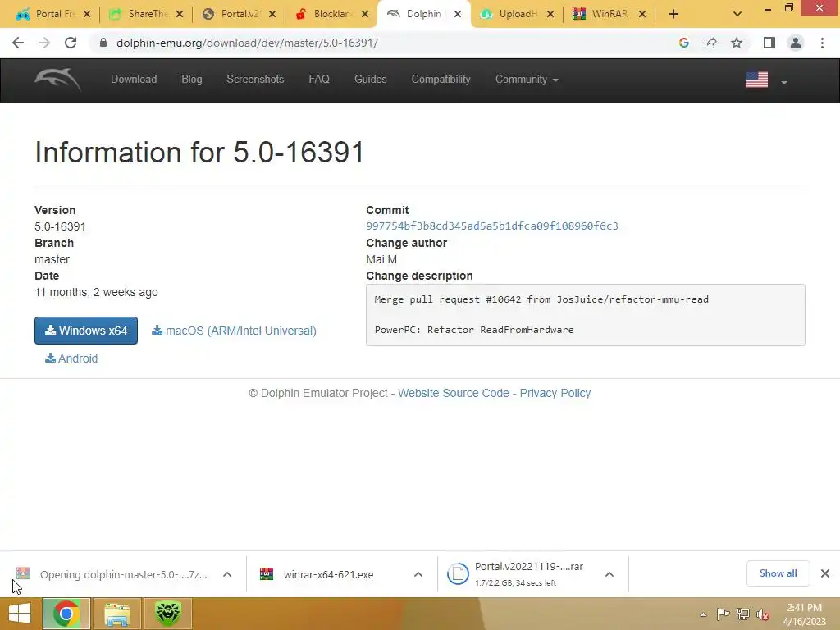Open the language selector caret

784,82
